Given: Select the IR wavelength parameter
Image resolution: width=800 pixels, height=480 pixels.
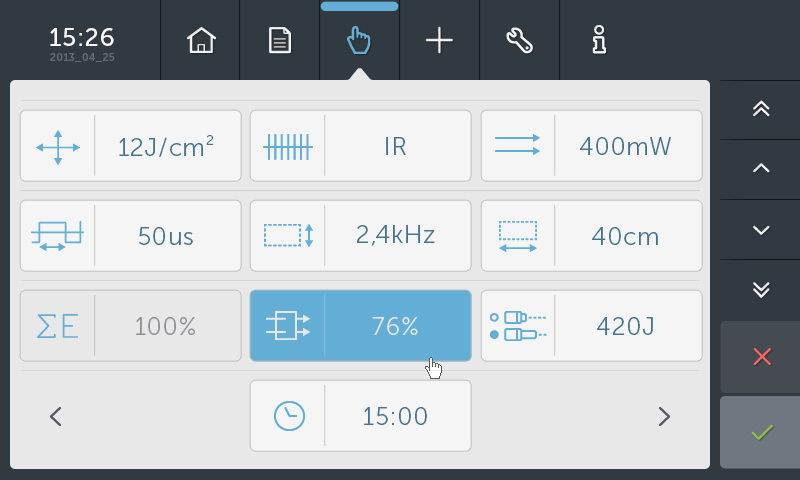Looking at the screenshot, I should pos(360,146).
